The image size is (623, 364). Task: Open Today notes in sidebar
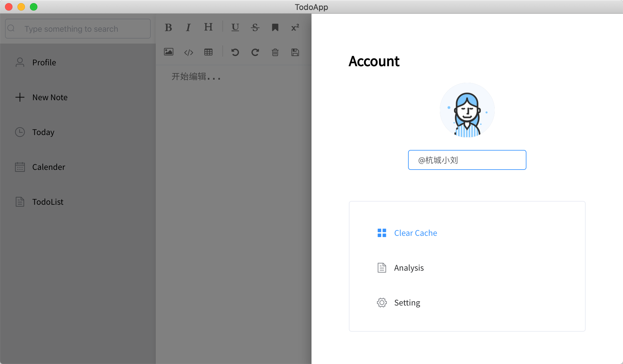(43, 132)
